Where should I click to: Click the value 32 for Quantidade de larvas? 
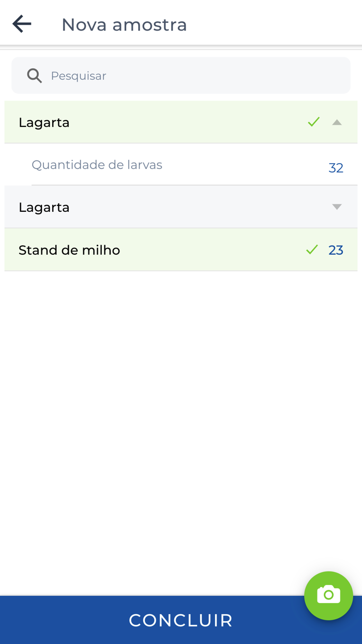point(336,167)
